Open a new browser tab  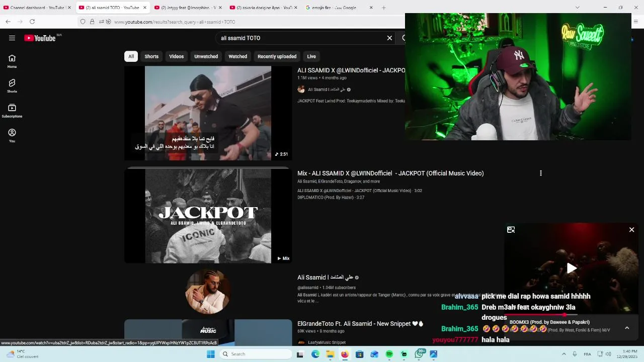tap(383, 8)
